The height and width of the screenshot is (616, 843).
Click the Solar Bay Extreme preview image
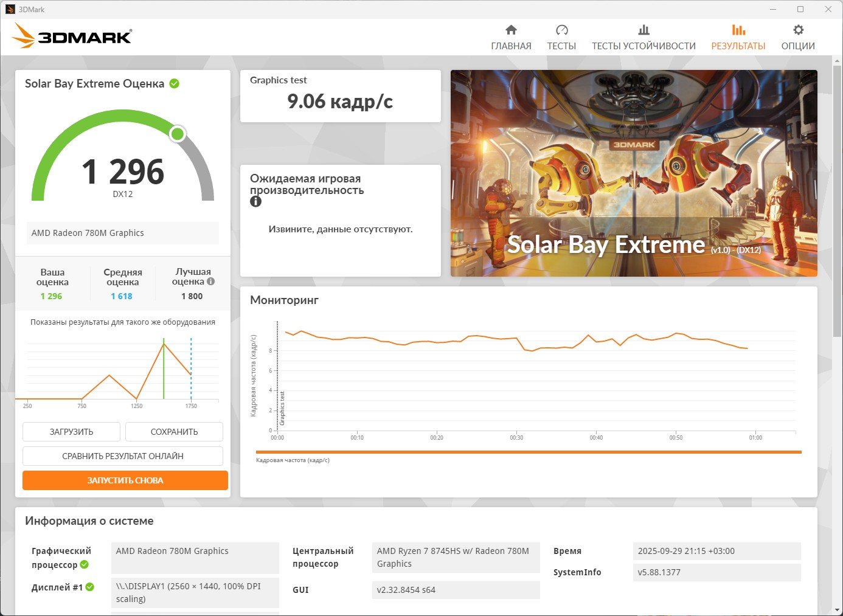[634, 173]
